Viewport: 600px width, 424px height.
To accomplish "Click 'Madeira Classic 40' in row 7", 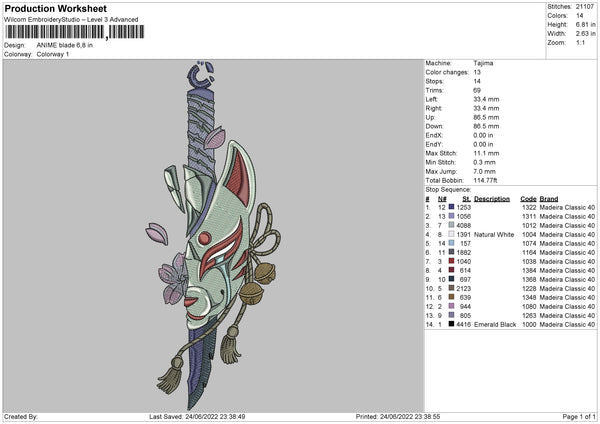I will click(x=567, y=261).
